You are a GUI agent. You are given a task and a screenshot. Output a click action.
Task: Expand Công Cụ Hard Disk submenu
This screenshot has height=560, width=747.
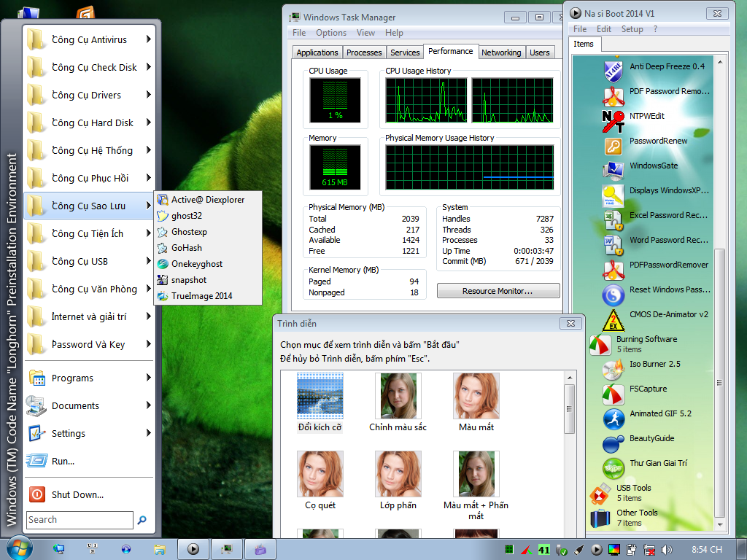[x=89, y=122]
